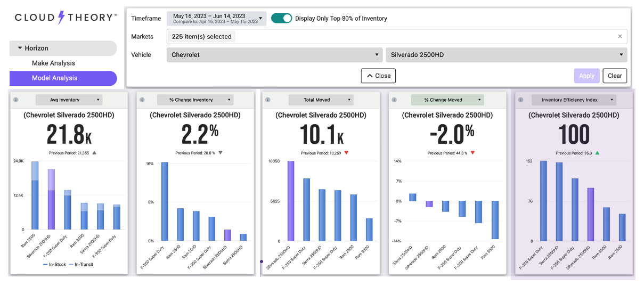
Task: Click the Vehicle label
Action: 141,55
